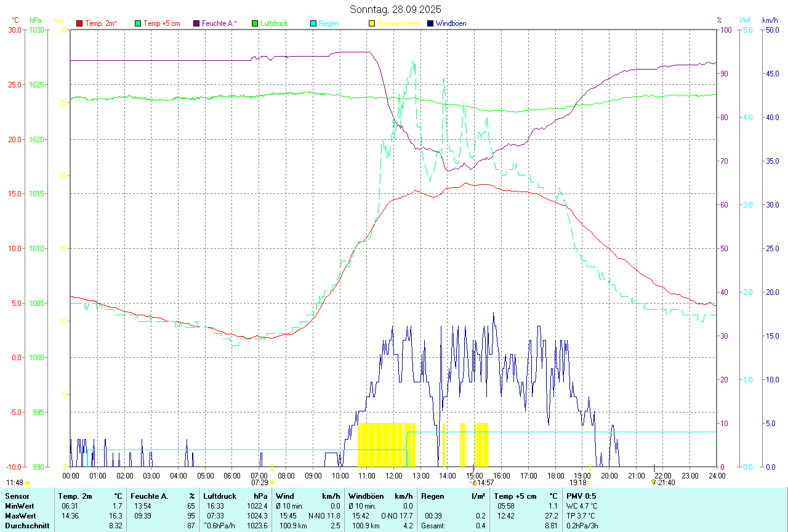The height and width of the screenshot is (532, 788).
Task: Click the yellow Sonnenschein legend square
Action: tap(372, 23)
